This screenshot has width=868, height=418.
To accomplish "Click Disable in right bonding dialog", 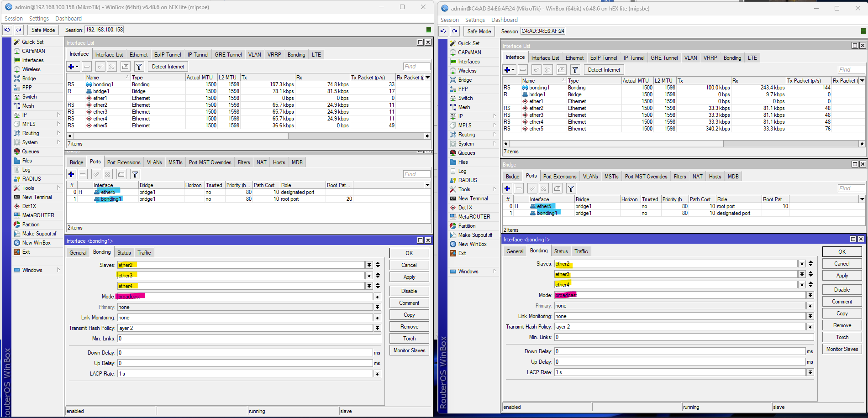I will click(842, 290).
